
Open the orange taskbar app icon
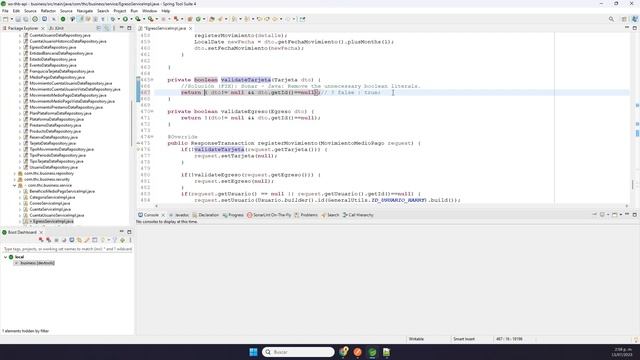click(x=358, y=352)
